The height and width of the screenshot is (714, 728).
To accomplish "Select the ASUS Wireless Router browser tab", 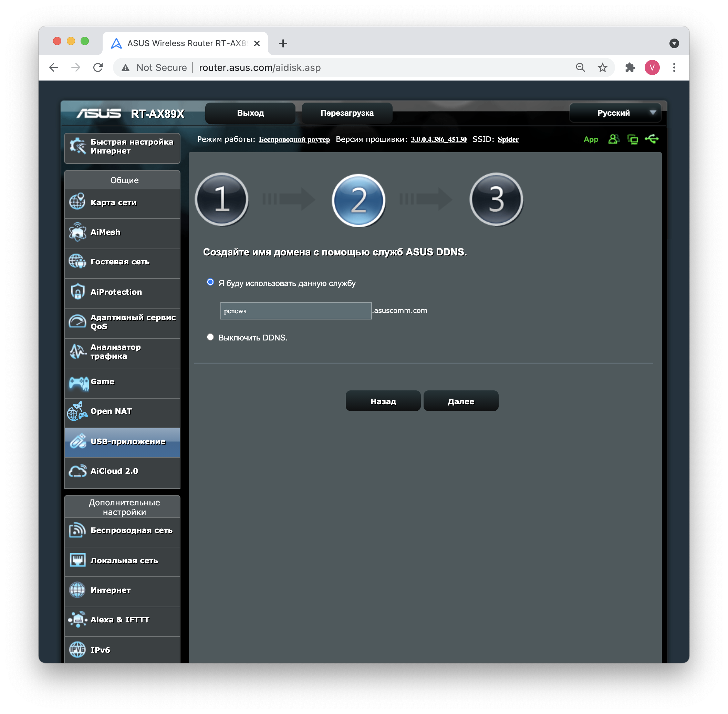I will 186,43.
